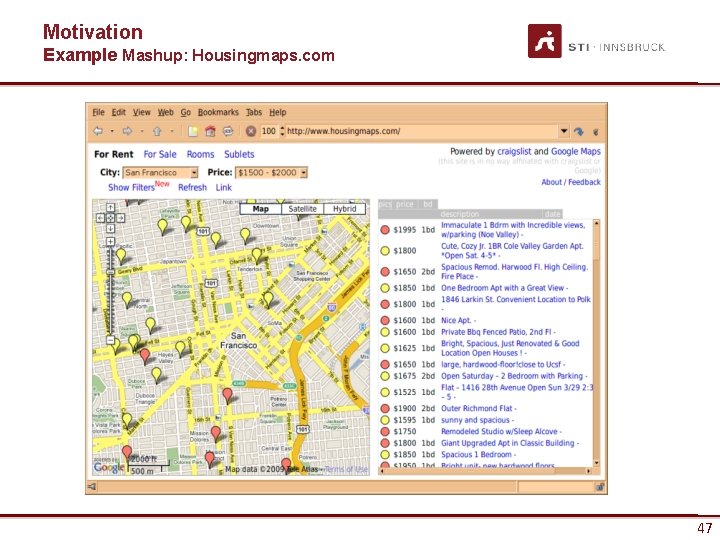The height and width of the screenshot is (540, 720).
Task: Zoom out on the map
Action: (x=110, y=340)
